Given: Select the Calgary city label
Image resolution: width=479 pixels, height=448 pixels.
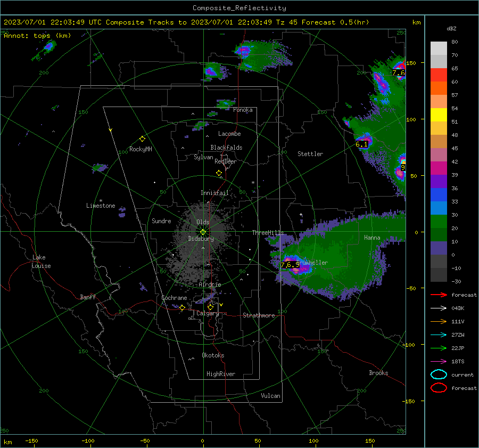Looking at the screenshot, I should click(x=208, y=313).
